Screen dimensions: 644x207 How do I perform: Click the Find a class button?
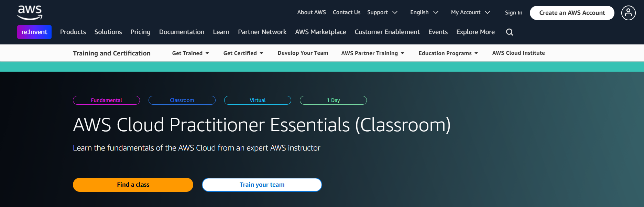pos(133,185)
